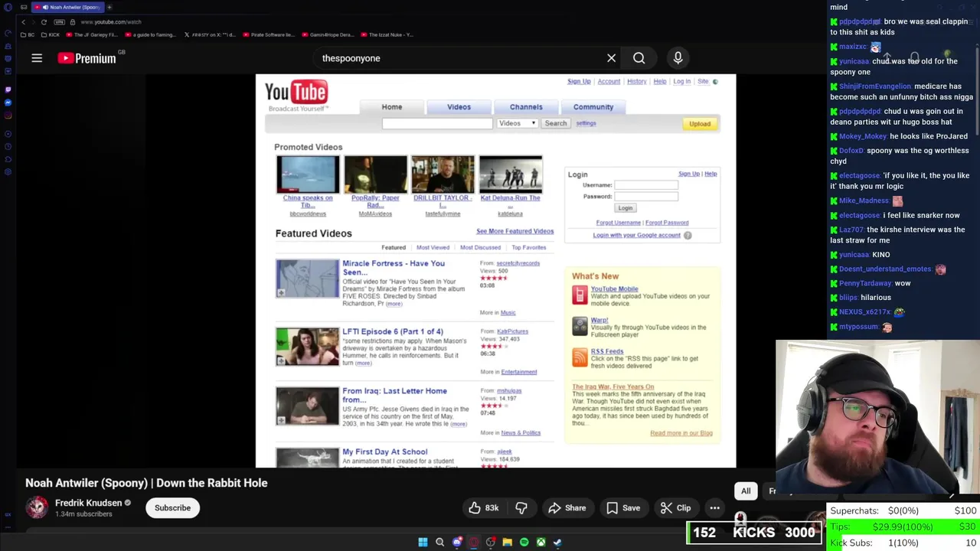Click the Username field in Login box

646,185
